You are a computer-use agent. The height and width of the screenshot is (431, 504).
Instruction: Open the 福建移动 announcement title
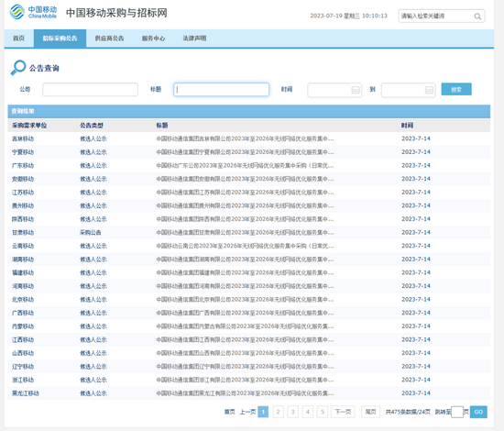(245, 272)
